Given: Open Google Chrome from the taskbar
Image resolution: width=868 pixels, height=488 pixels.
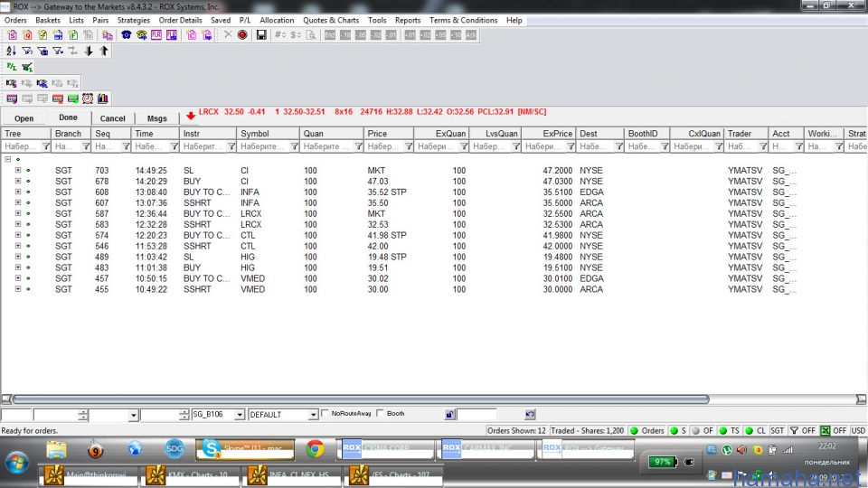Looking at the screenshot, I should coord(315,449).
